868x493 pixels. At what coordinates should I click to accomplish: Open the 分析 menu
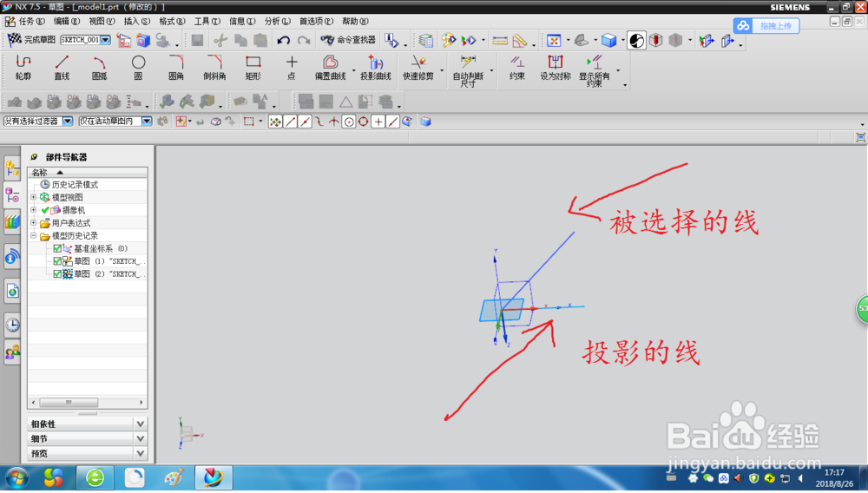point(278,21)
